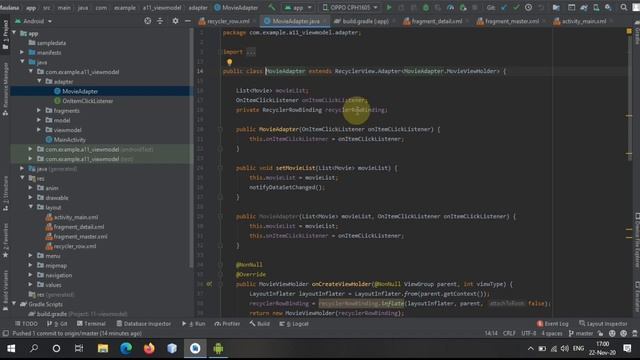Click the Make Project hammer icon
The image size is (640, 360).
[x=271, y=7]
